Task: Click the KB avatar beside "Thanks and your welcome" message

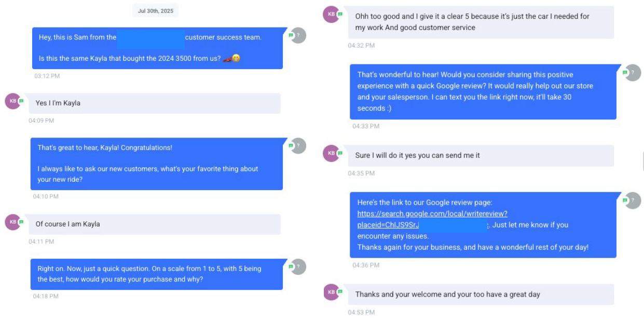Action: pos(331,292)
